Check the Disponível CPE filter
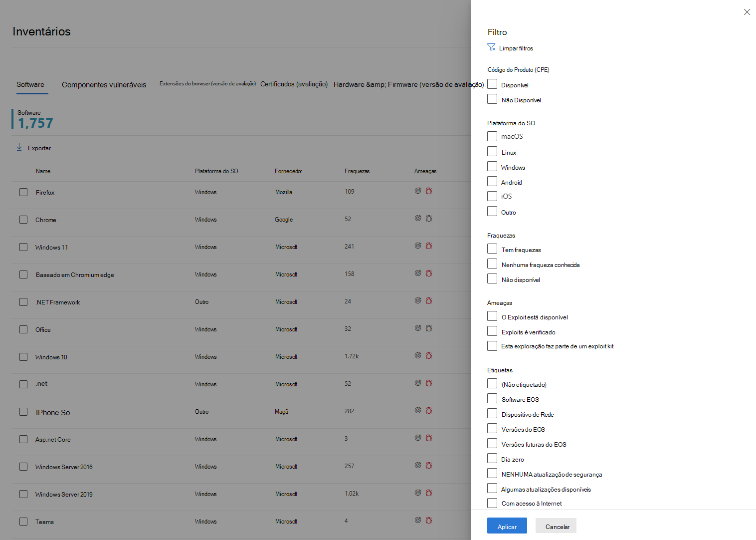Viewport: 756px width, 540px height. [492, 84]
